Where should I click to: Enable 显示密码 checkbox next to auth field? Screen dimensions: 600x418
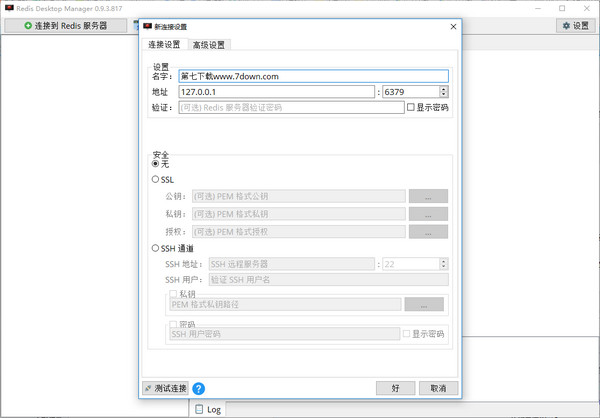(411, 107)
